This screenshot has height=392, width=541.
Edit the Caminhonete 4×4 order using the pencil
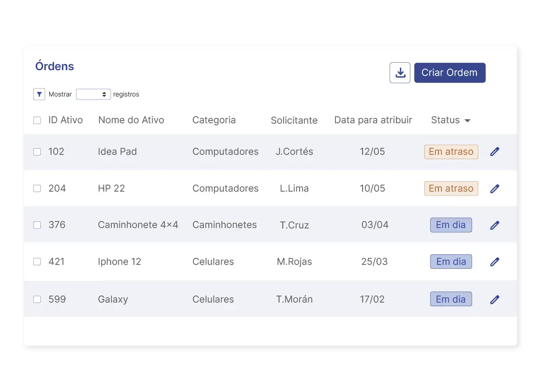(495, 225)
